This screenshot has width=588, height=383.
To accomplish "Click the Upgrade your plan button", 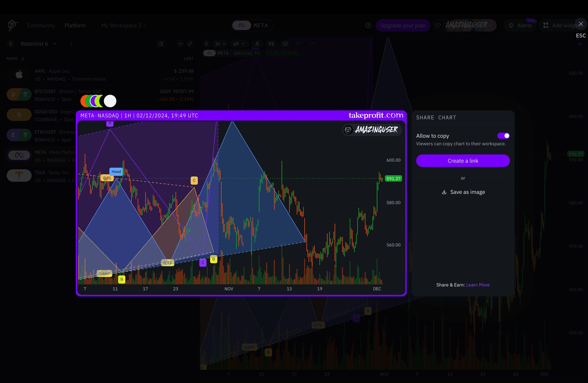I will tap(403, 25).
